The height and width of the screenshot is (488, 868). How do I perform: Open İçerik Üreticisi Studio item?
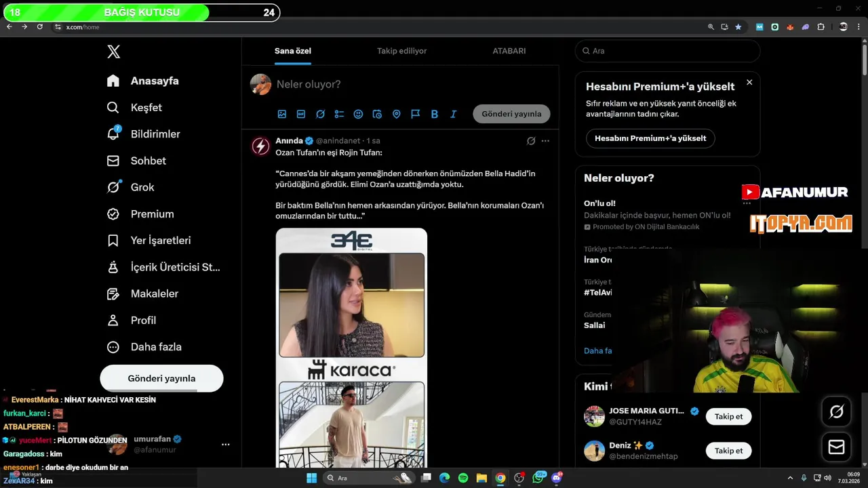(163, 267)
